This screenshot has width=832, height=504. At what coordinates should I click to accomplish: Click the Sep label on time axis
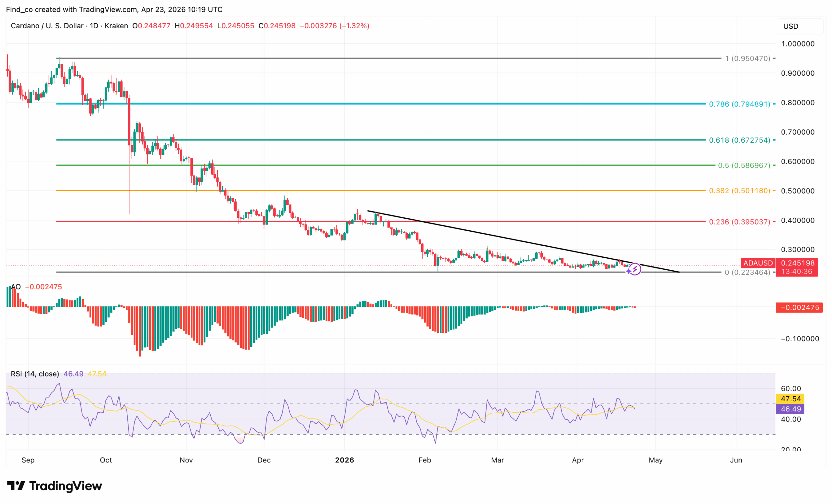(28, 460)
